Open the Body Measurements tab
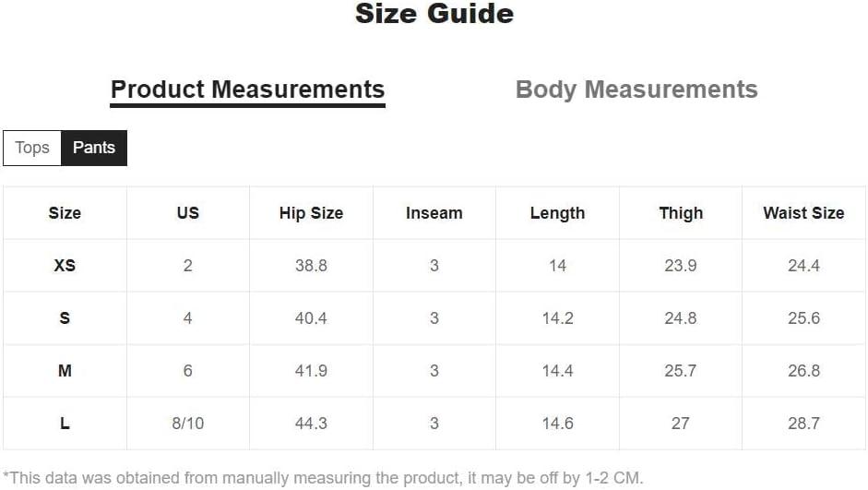This screenshot has height=490, width=868. coord(636,90)
